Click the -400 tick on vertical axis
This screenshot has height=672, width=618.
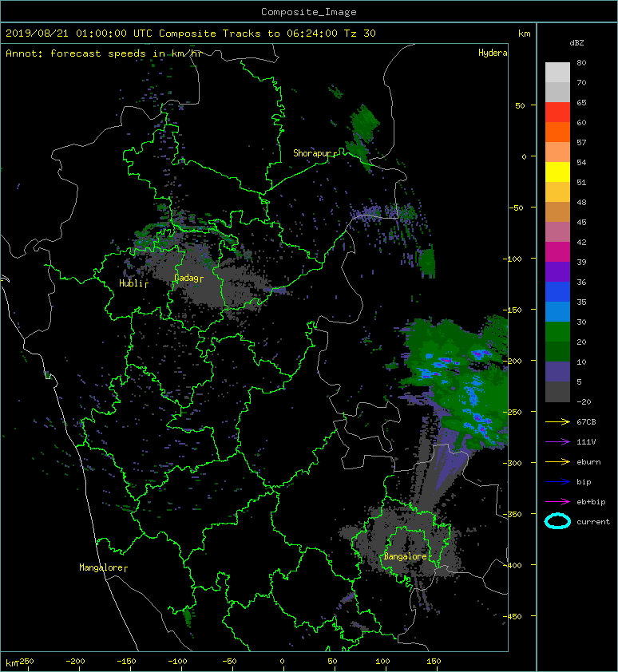tap(512, 565)
